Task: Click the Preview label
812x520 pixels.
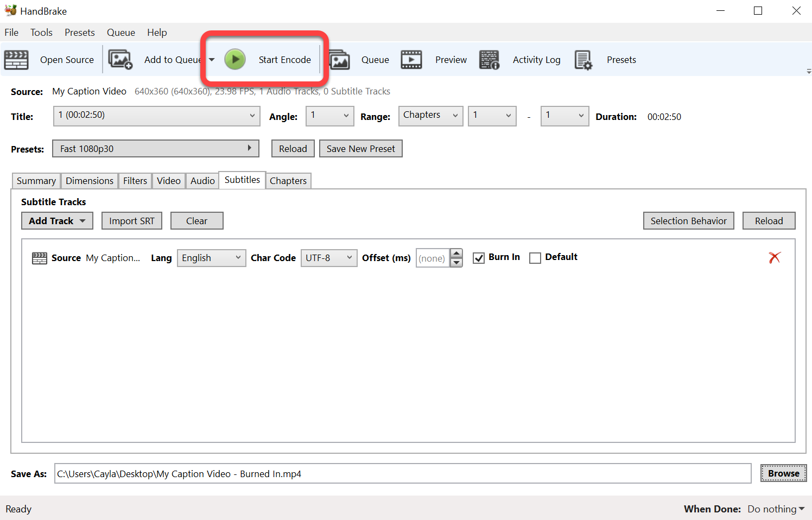Action: [451, 60]
